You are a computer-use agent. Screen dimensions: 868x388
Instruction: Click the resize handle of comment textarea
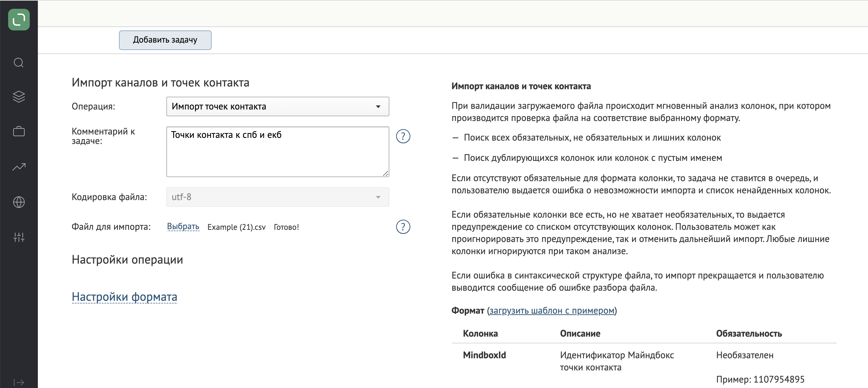point(385,173)
